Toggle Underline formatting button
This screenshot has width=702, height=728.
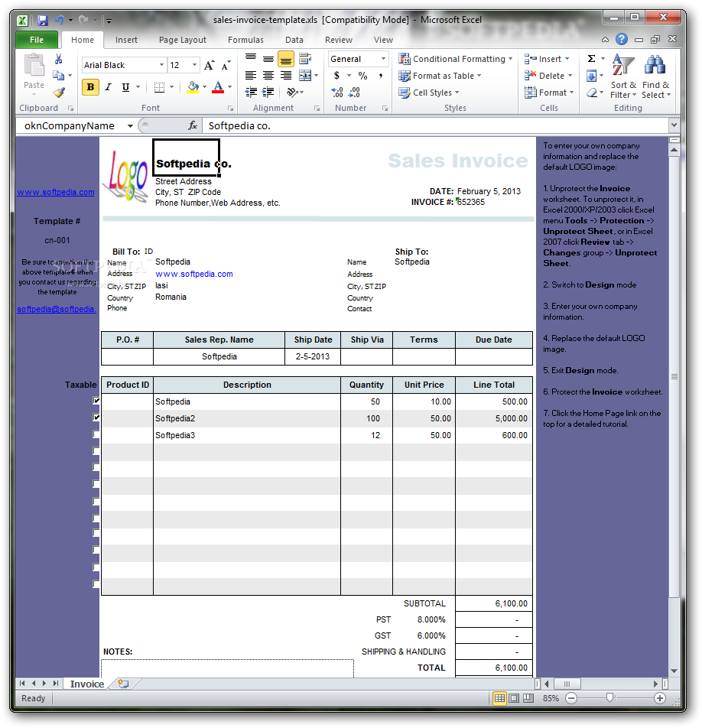(125, 87)
